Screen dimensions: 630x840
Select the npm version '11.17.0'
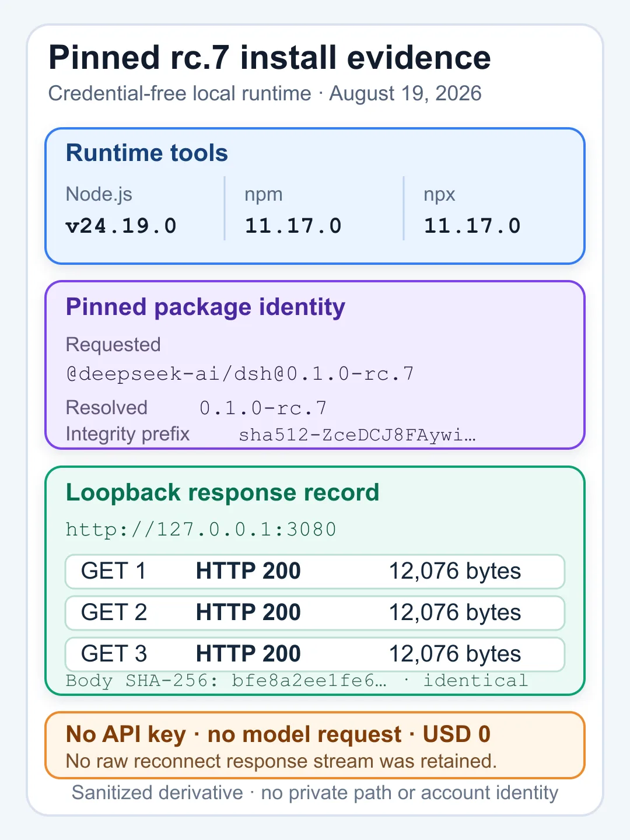[293, 226]
